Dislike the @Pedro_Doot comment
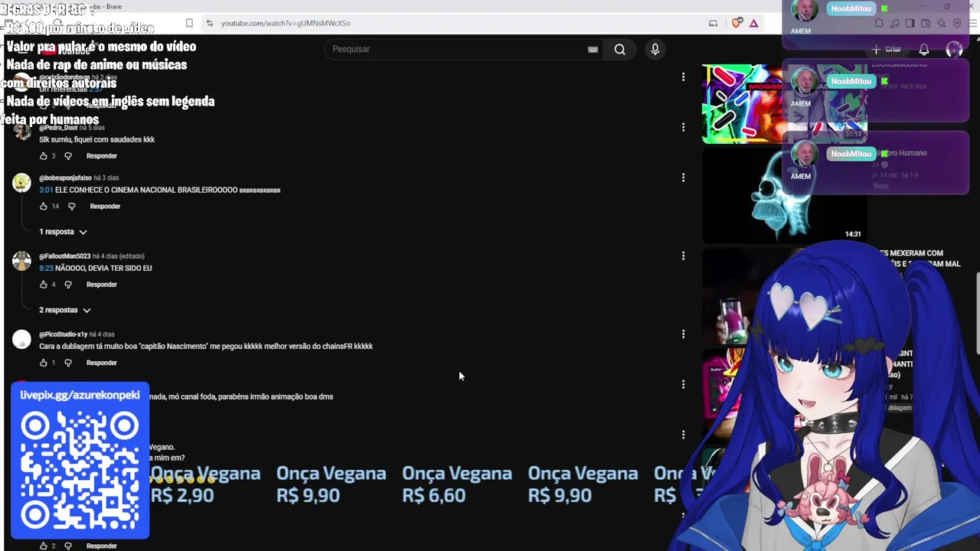 click(x=68, y=156)
